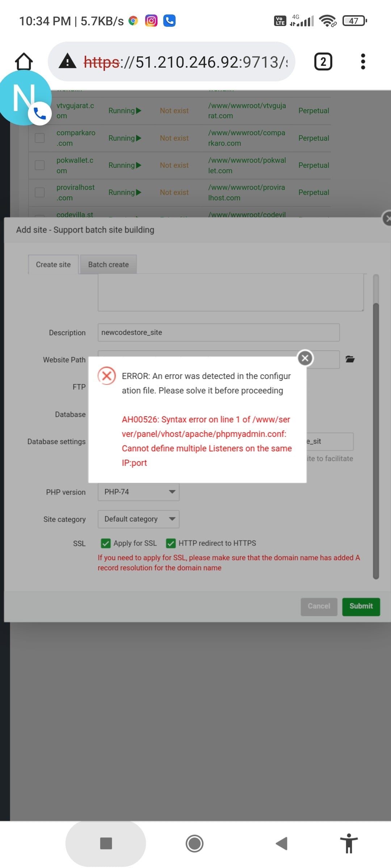Switch to the Create site tab
Image resolution: width=391 pixels, height=868 pixels.
click(x=53, y=264)
